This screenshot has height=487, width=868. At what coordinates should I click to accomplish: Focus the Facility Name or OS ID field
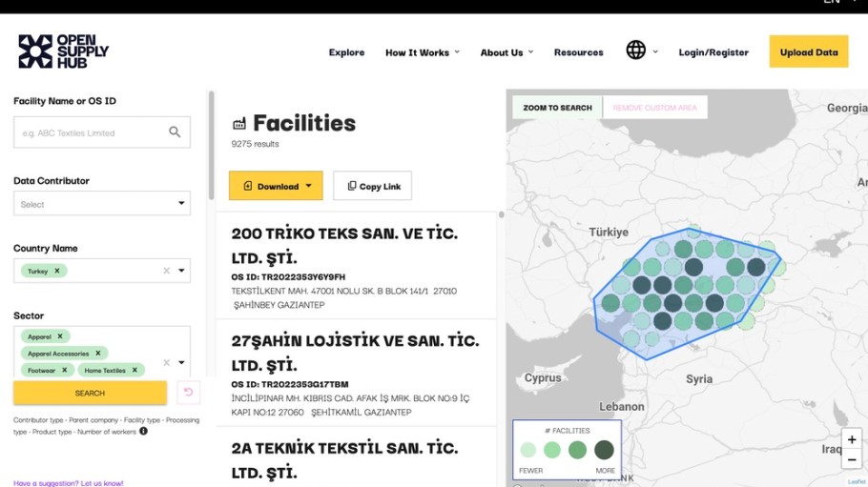point(102,132)
